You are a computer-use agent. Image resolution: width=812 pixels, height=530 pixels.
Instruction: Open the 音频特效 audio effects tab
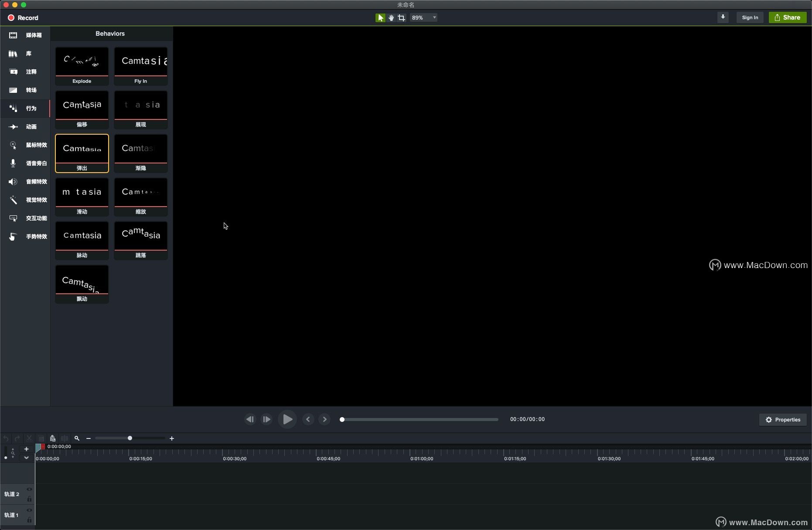coord(25,182)
